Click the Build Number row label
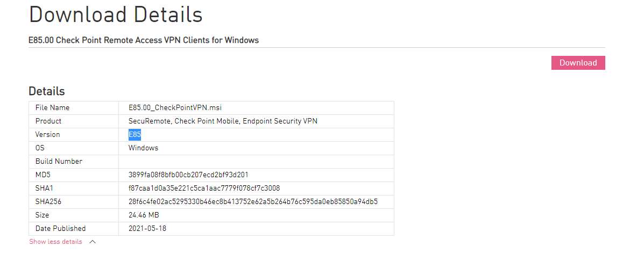644x254 pixels. [x=59, y=162]
